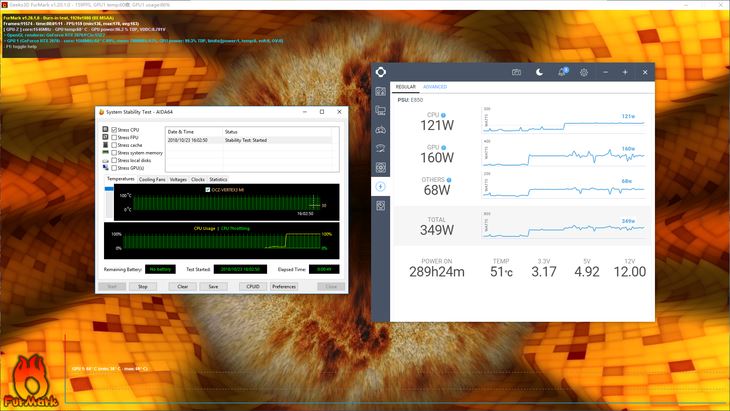Open Preferences in AIDA64

click(x=284, y=286)
